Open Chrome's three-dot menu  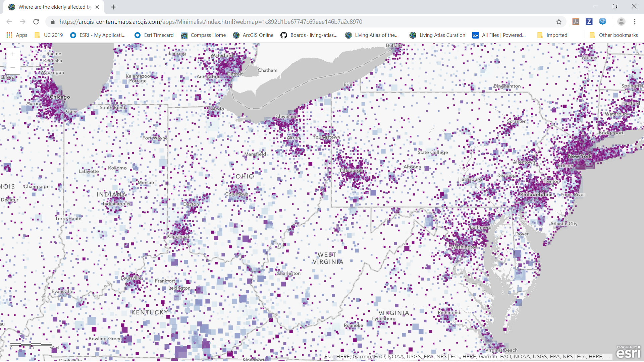click(x=635, y=21)
